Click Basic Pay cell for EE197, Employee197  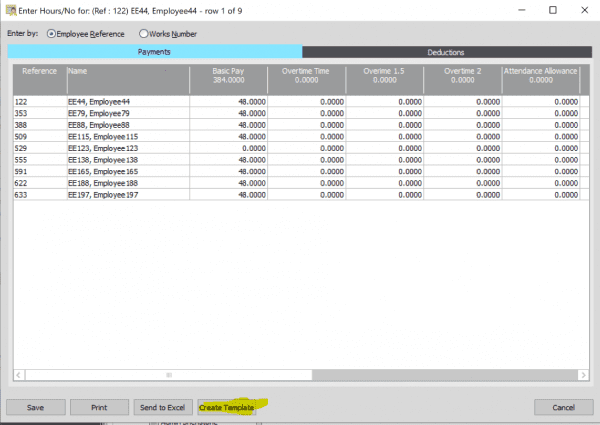coord(228,195)
